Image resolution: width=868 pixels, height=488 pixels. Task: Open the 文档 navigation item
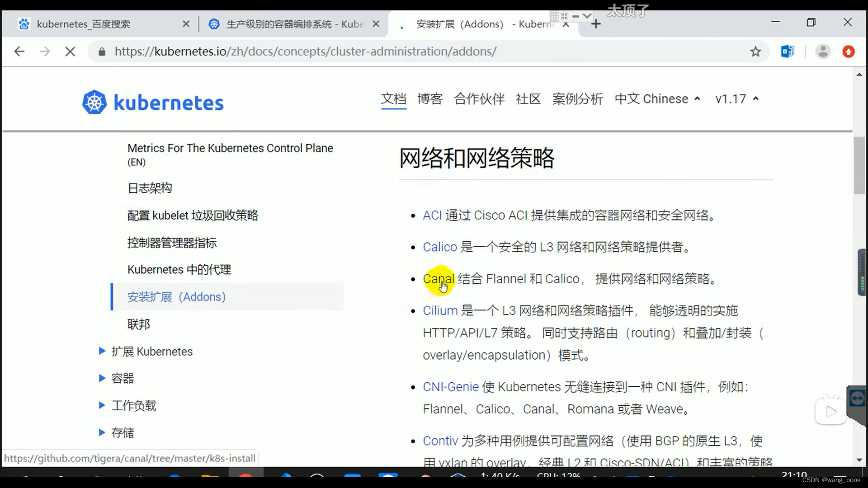click(x=393, y=99)
